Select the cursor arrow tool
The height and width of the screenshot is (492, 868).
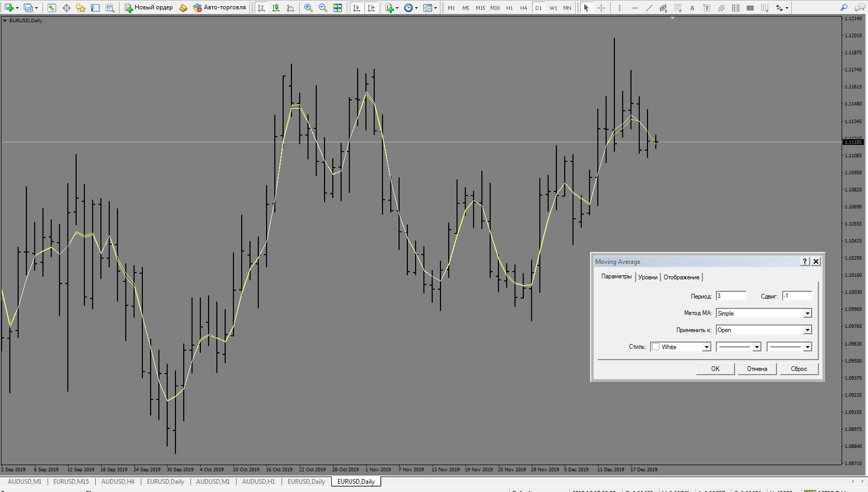586,8
